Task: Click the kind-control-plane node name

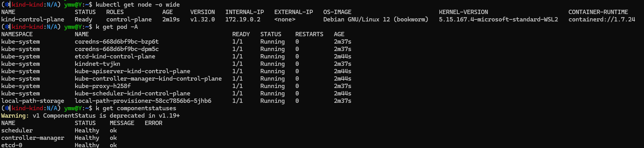Action: [x=33, y=19]
